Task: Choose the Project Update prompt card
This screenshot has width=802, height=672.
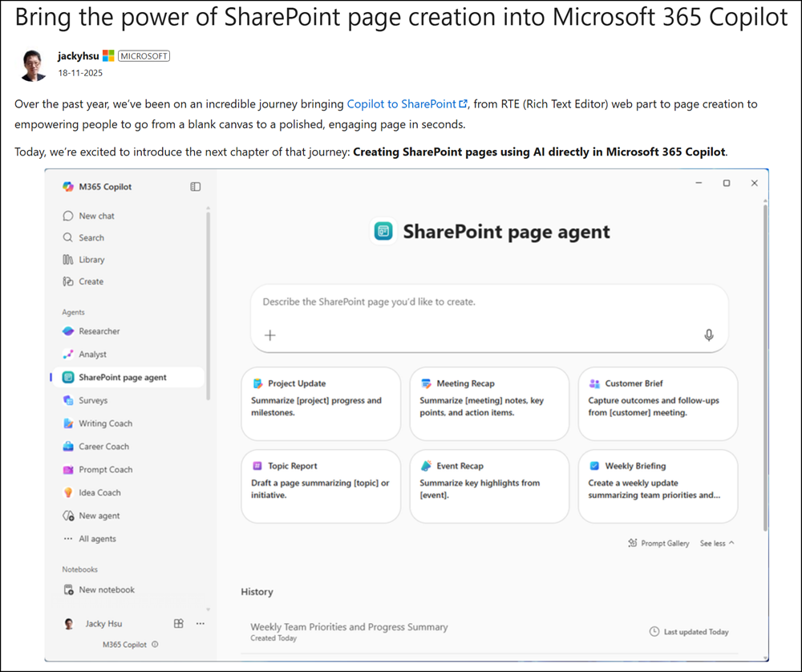Action: coord(321,403)
